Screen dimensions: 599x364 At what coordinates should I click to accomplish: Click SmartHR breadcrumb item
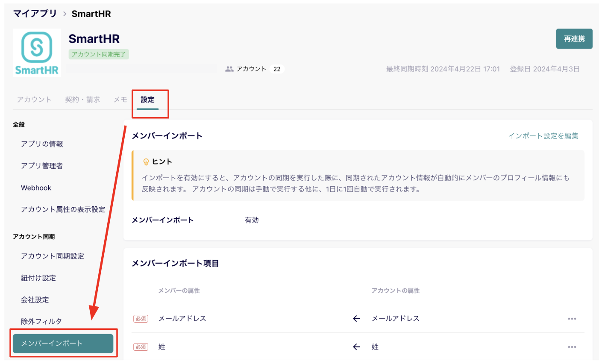[x=91, y=14]
